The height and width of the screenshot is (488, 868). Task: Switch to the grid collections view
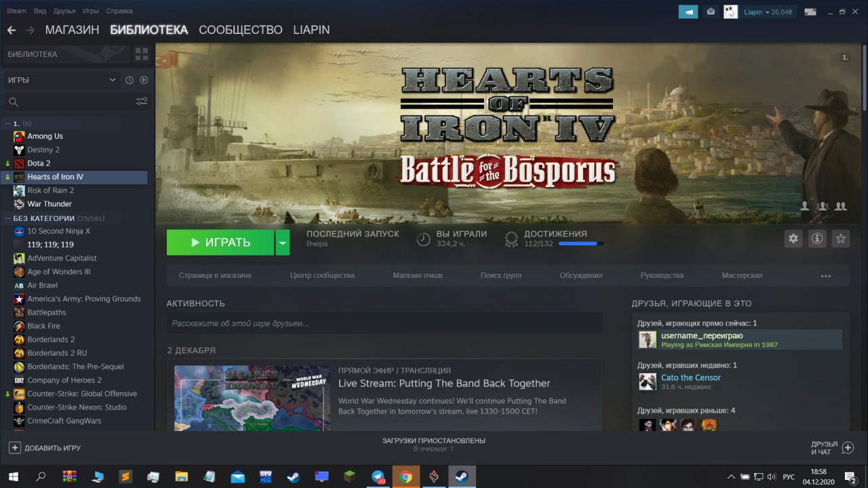coord(141,54)
